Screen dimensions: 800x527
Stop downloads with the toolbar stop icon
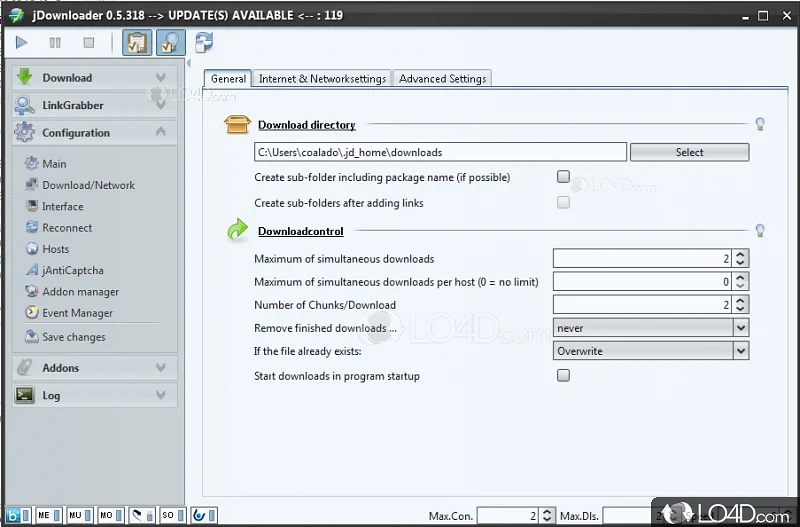[x=89, y=42]
